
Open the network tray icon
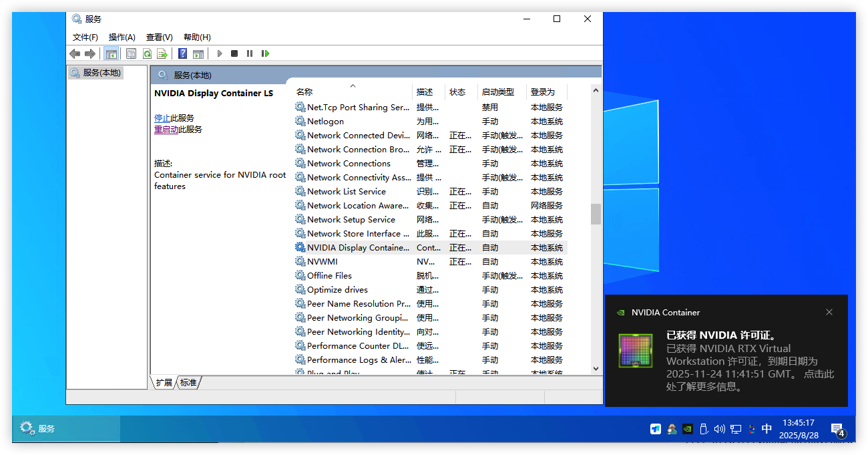tap(736, 429)
